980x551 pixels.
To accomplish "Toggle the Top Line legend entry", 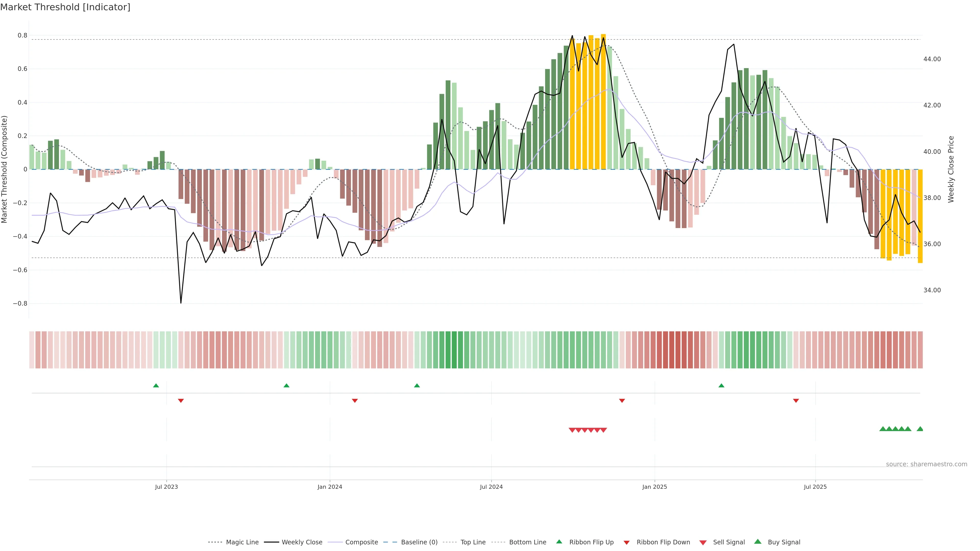I will click(473, 542).
